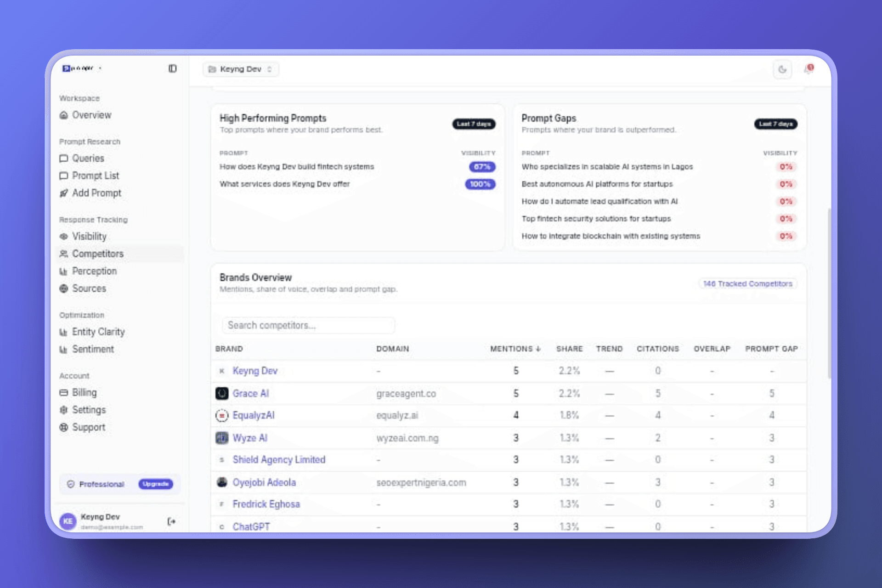Click the Upgrade button
The width and height of the screenshot is (882, 588).
156,484
